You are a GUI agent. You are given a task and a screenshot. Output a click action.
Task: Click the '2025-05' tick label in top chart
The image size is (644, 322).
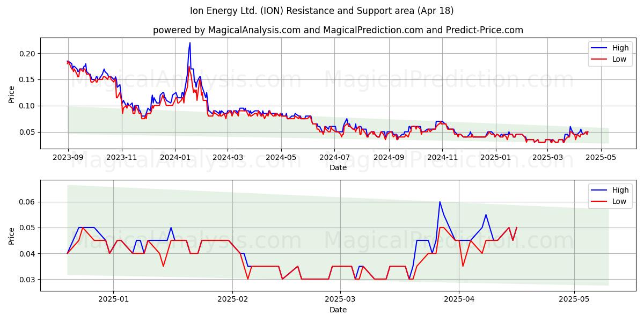tap(602, 157)
